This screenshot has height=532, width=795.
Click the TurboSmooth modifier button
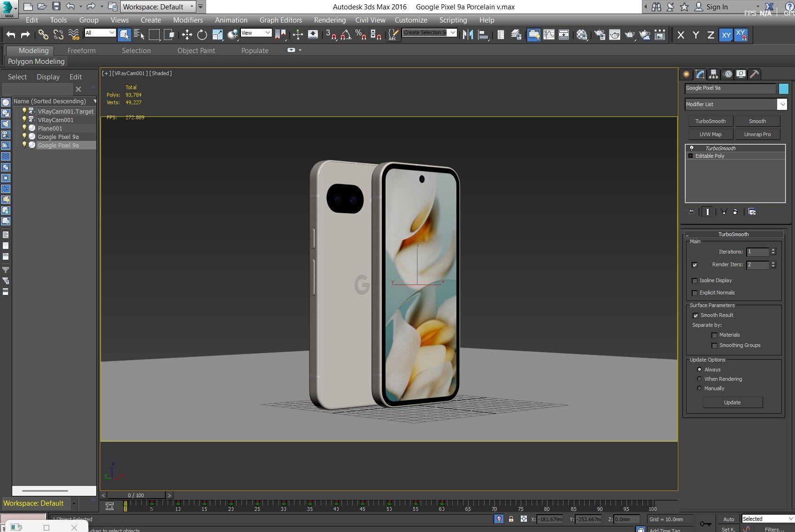click(x=710, y=121)
